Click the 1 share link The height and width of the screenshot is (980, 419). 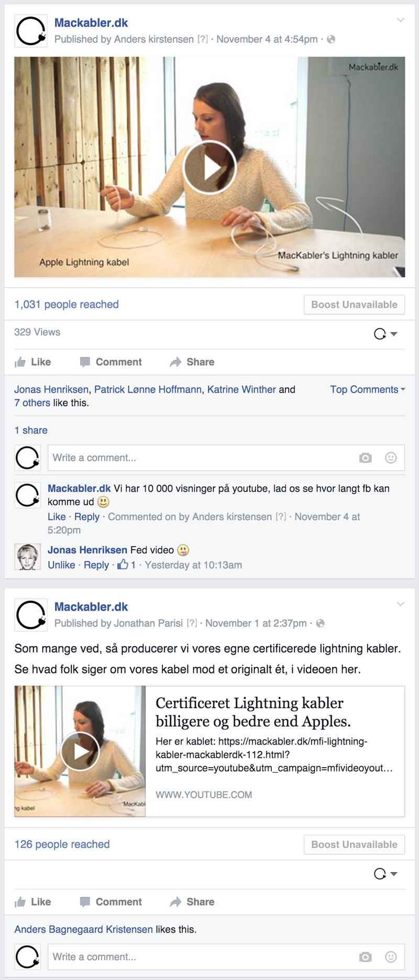click(x=31, y=430)
